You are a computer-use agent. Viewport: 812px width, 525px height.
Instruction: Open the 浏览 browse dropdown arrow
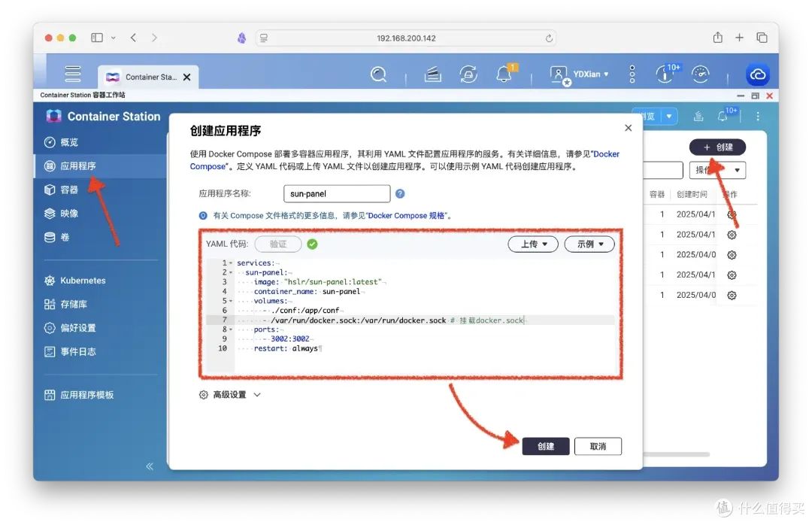(x=669, y=117)
